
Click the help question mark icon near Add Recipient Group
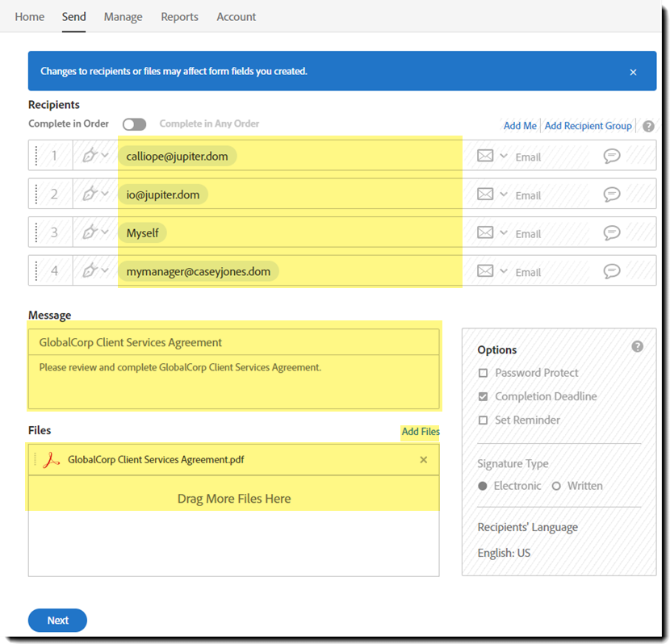(648, 126)
